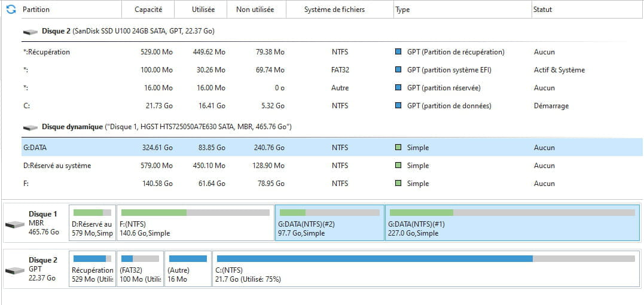Sort by the Capacité column header
Screen dimensions: 644x305
[148, 10]
